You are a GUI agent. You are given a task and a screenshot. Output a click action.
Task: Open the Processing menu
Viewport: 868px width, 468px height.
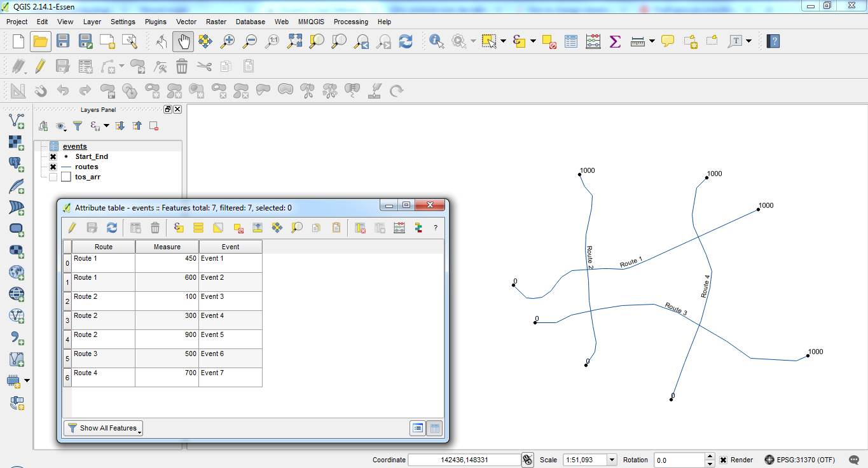[x=351, y=22]
